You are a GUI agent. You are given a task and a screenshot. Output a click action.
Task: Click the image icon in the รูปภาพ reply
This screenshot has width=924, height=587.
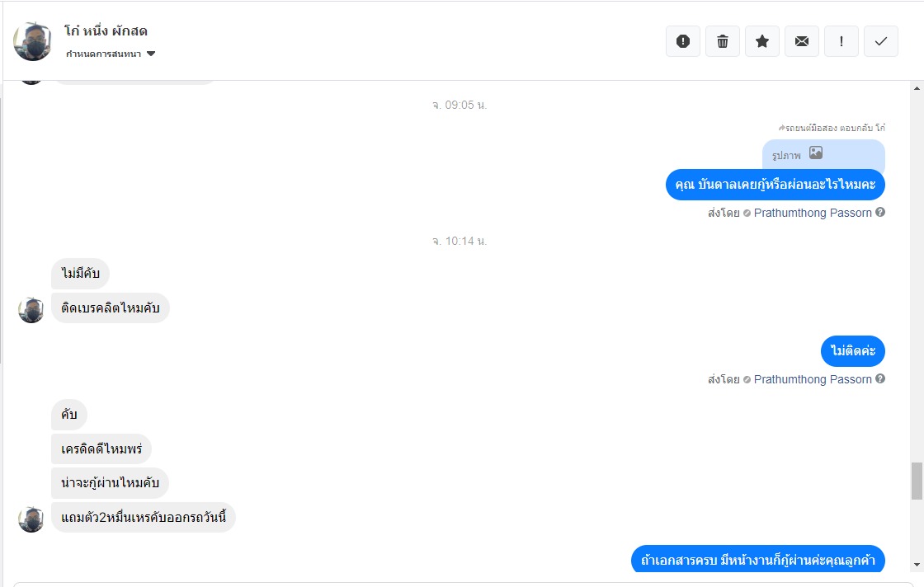[x=816, y=153]
